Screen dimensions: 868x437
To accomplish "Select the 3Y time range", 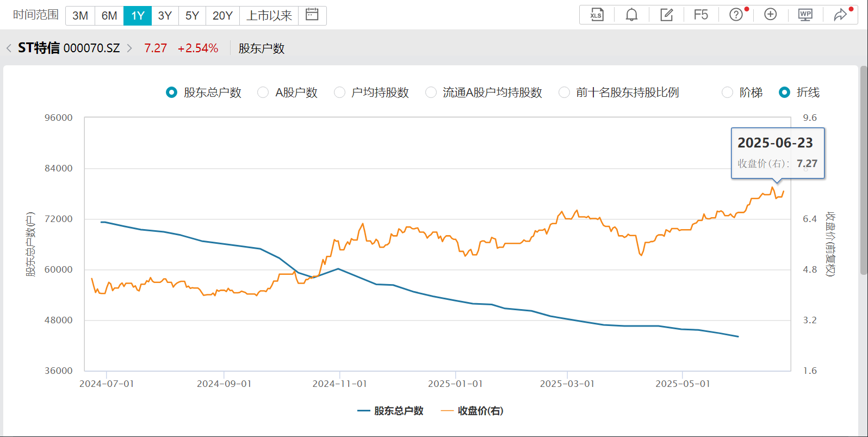I will coord(165,16).
